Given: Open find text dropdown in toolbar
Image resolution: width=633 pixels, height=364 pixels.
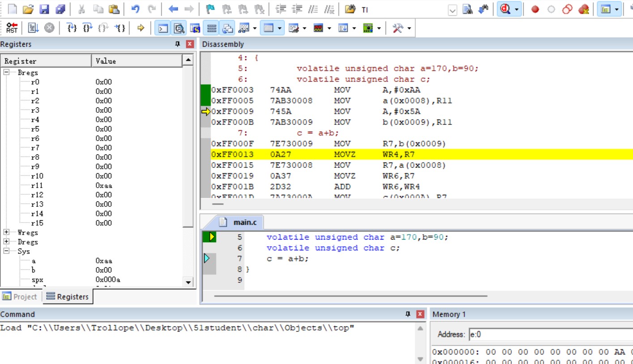Looking at the screenshot, I should coord(453,9).
